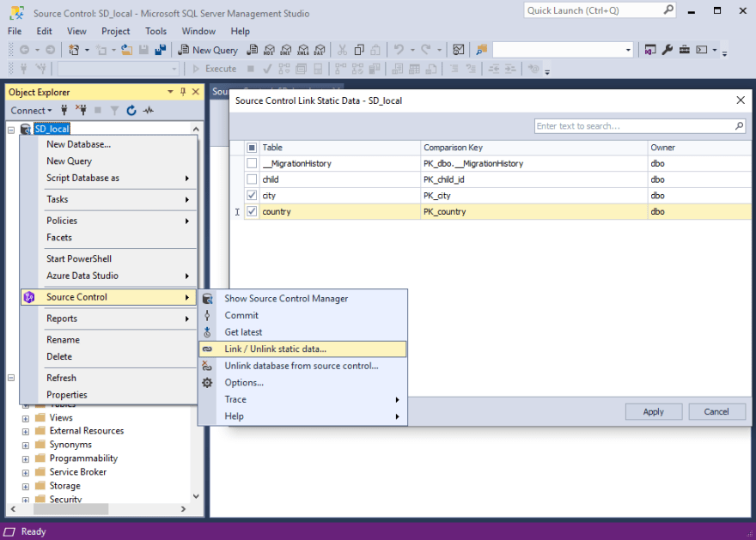Click the Save All toolbar icon
756x540 pixels.
[x=161, y=50]
